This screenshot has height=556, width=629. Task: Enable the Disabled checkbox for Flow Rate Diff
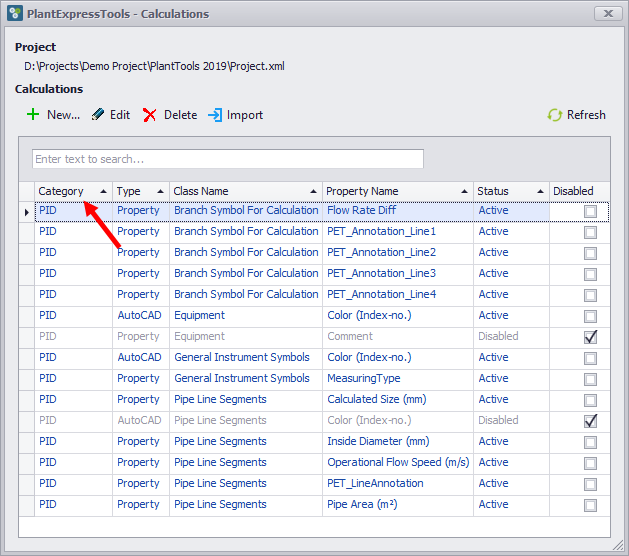(x=590, y=212)
